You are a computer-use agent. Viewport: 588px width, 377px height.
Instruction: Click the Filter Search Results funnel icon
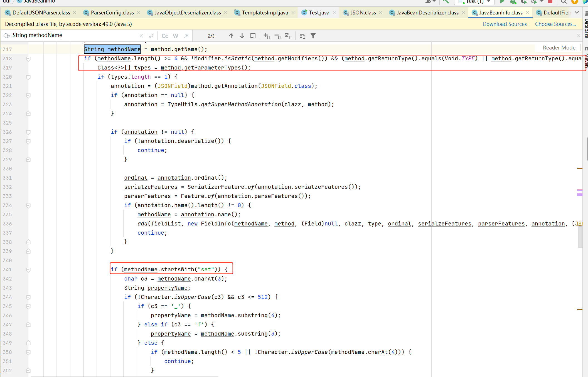313,36
